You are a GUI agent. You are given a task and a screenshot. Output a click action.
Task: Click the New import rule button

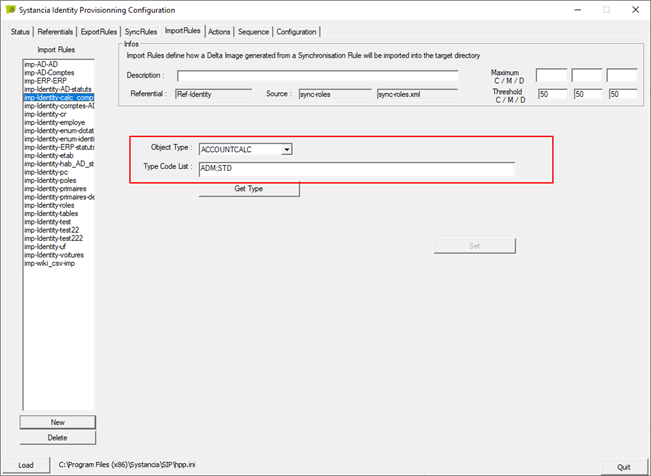57,422
